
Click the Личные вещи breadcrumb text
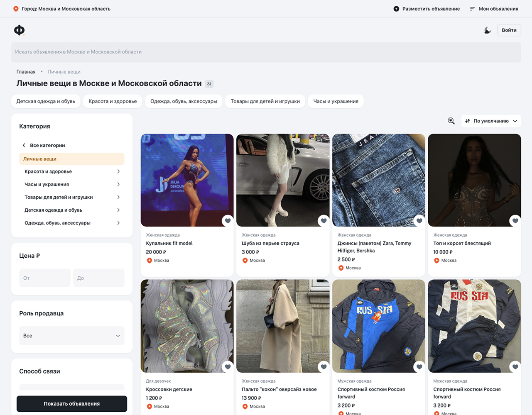64,72
